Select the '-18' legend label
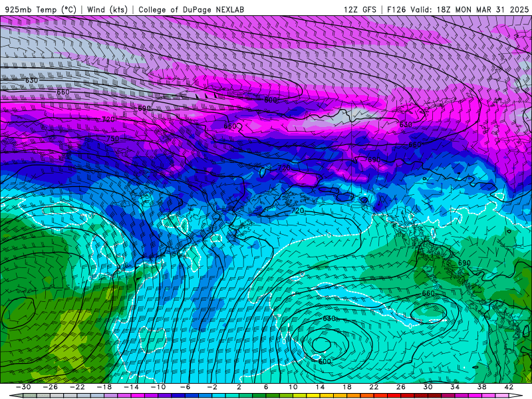532x399 pixels. 104,387
